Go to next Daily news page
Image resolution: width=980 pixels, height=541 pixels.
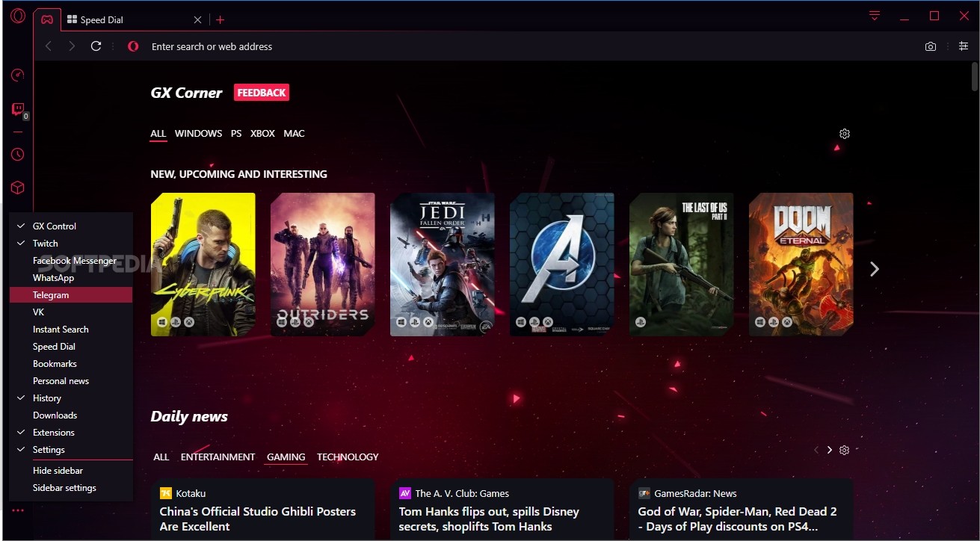click(x=830, y=450)
